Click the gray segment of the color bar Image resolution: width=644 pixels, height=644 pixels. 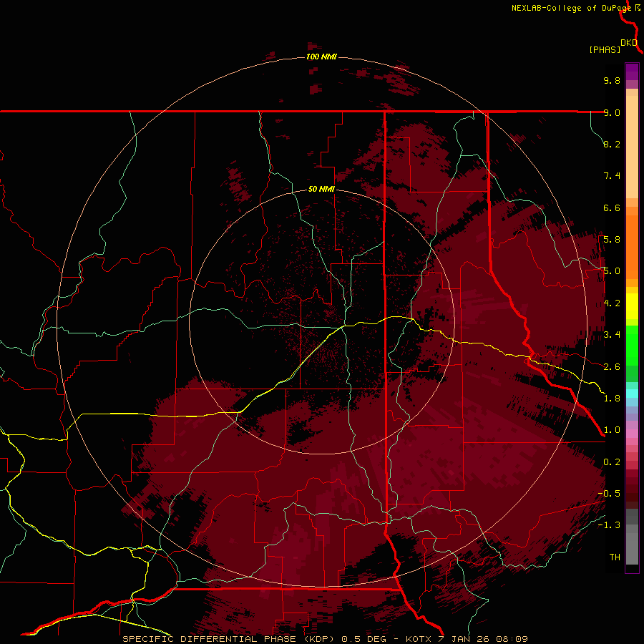(632, 537)
